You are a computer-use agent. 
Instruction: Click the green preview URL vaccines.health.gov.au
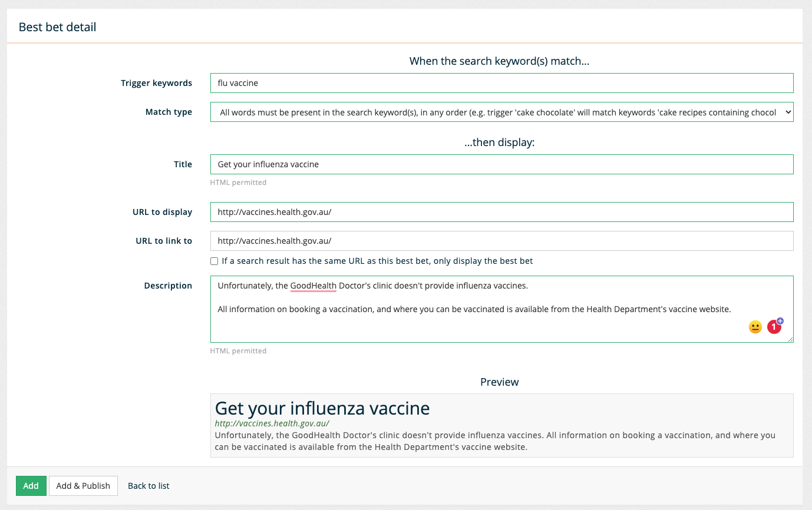point(272,423)
